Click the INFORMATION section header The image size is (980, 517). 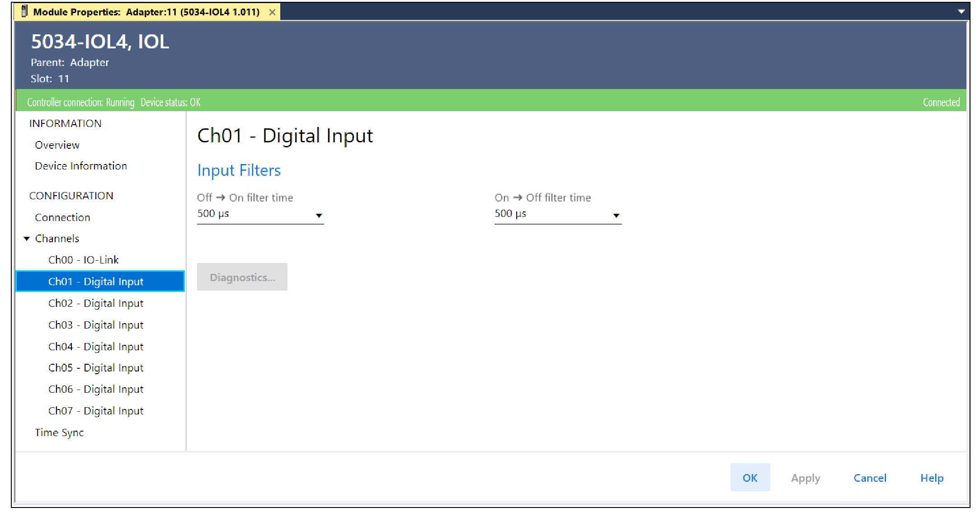pyautogui.click(x=65, y=123)
